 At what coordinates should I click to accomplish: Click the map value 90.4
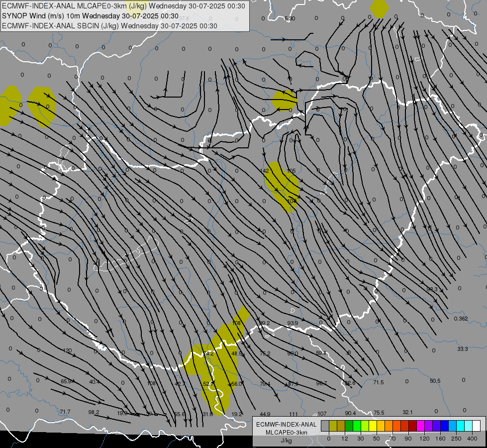[x=350, y=413]
